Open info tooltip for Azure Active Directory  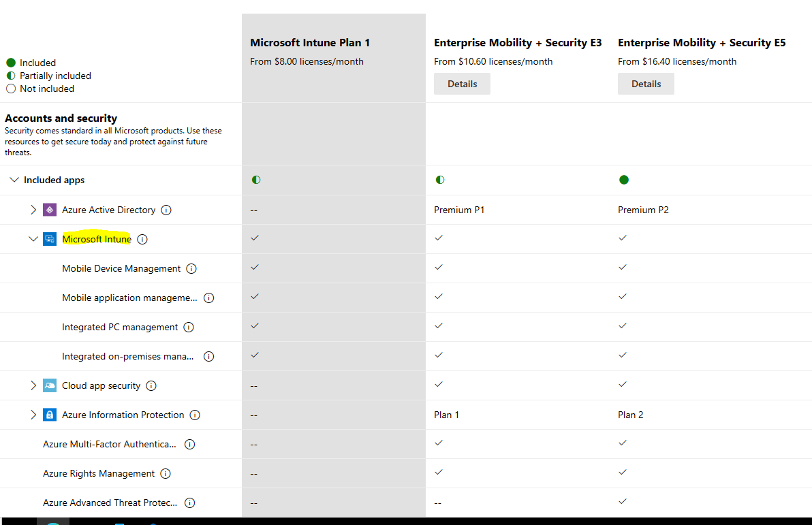pyautogui.click(x=166, y=210)
